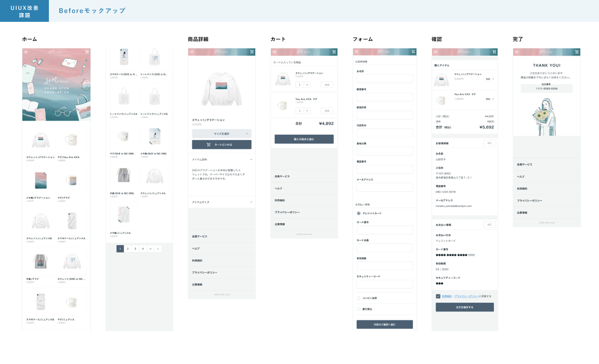Tap cart icon in 確認 screen header
Screen dimensions: 599x364
point(494,52)
